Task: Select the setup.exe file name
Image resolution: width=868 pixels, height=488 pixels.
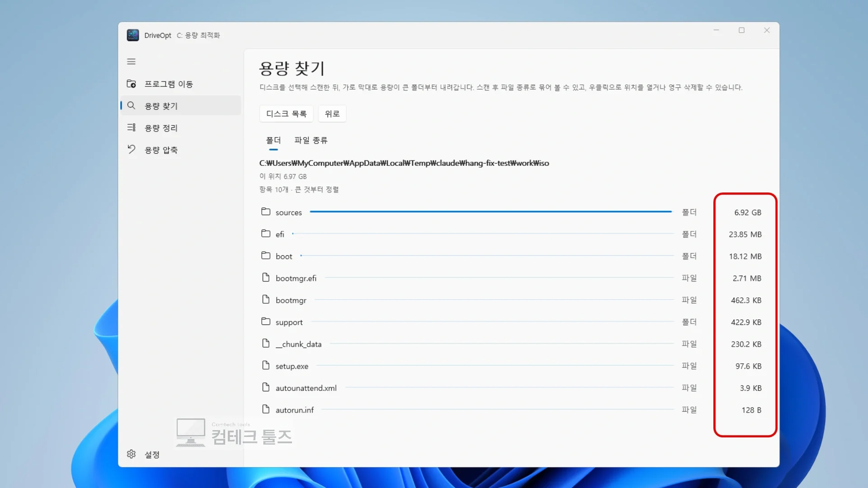Action: point(292,366)
